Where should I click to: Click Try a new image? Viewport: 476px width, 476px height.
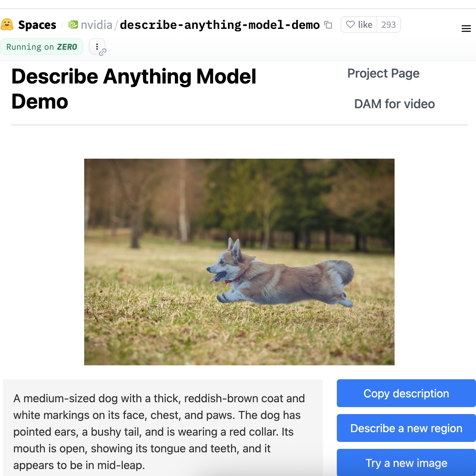[x=406, y=463]
